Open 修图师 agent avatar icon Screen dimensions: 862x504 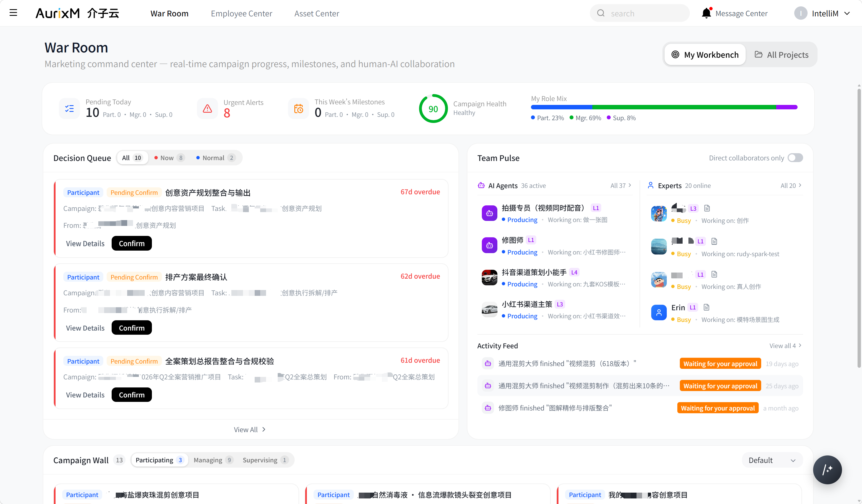tap(490, 245)
